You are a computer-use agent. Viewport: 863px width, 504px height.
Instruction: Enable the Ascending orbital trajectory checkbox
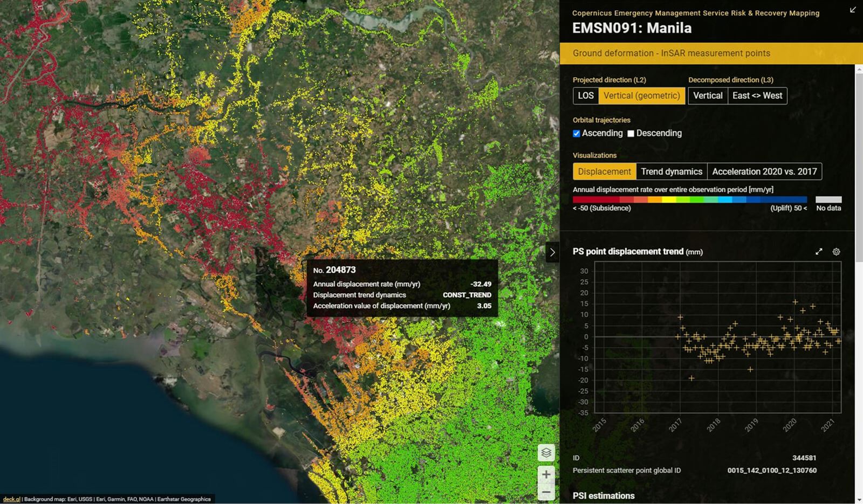click(x=577, y=134)
